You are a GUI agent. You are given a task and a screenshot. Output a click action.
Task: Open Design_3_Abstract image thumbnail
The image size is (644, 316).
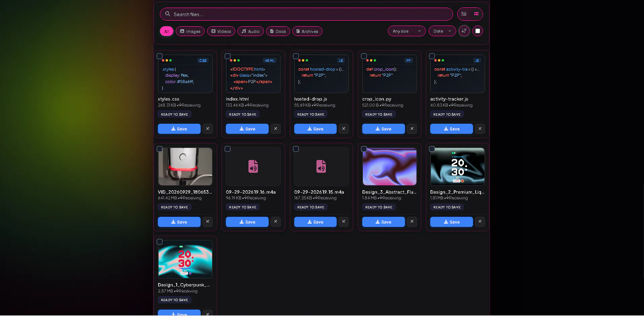tap(389, 166)
